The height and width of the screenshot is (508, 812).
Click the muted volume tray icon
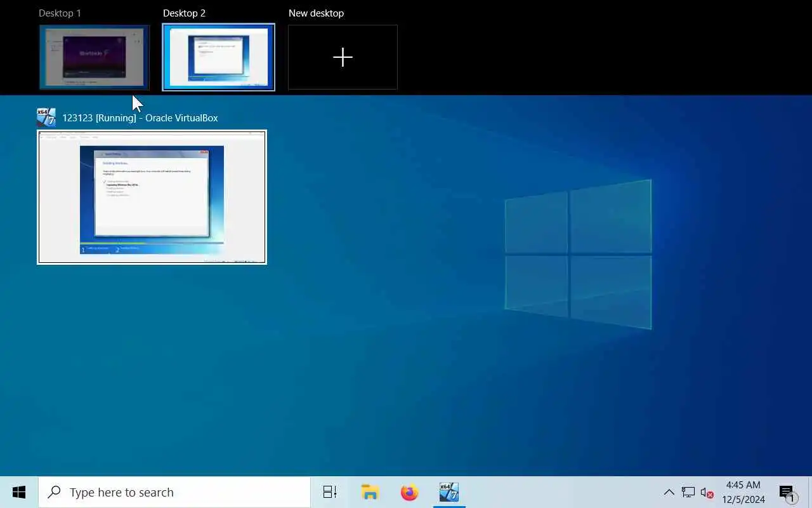(707, 492)
